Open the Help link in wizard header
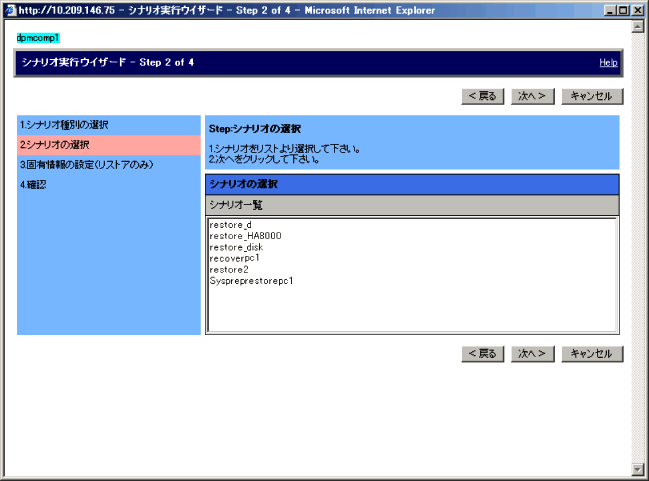Viewport: 649px width, 481px height. coord(608,63)
